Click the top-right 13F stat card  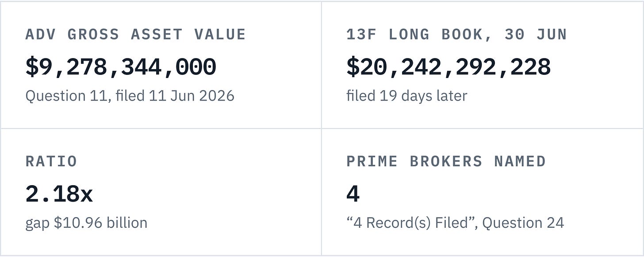[x=483, y=65]
